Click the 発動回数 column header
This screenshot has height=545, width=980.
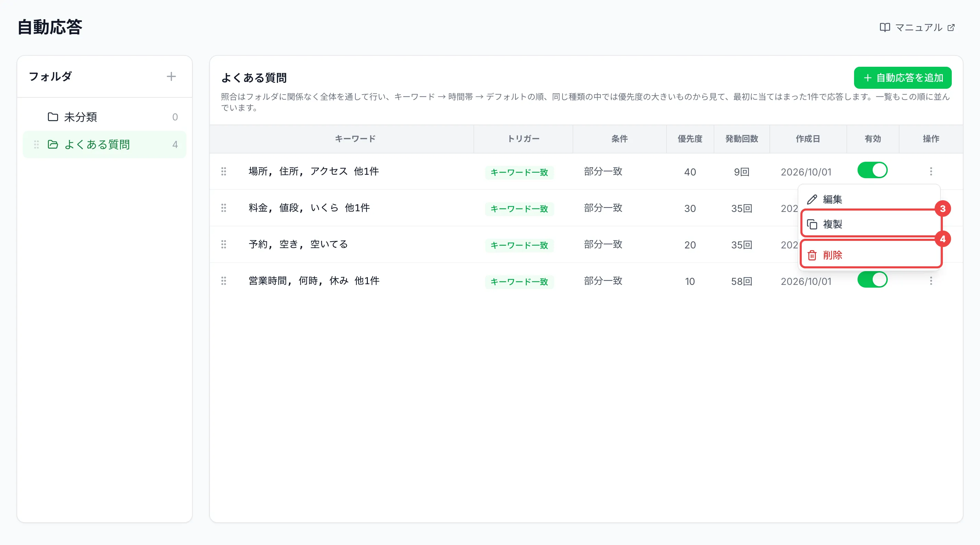point(742,139)
